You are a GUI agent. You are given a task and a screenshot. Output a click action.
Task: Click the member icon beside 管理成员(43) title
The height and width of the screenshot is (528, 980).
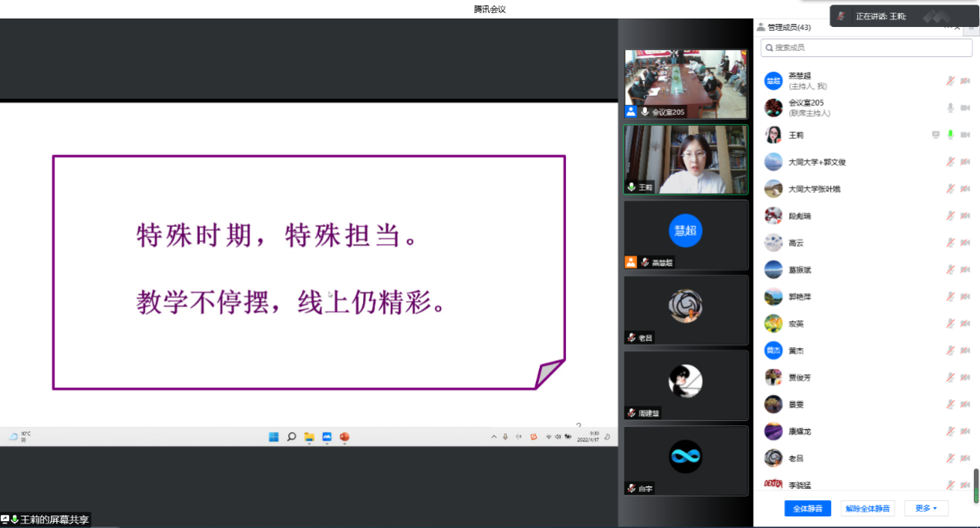coord(761,27)
